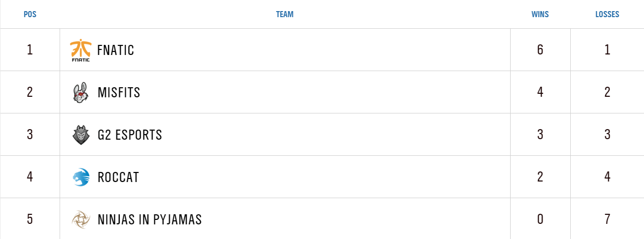
Task: Sort by the LOSSES column header
Action: tap(607, 15)
